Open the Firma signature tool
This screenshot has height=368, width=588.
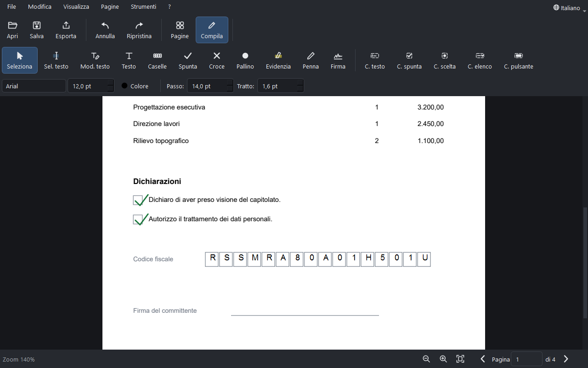click(338, 60)
